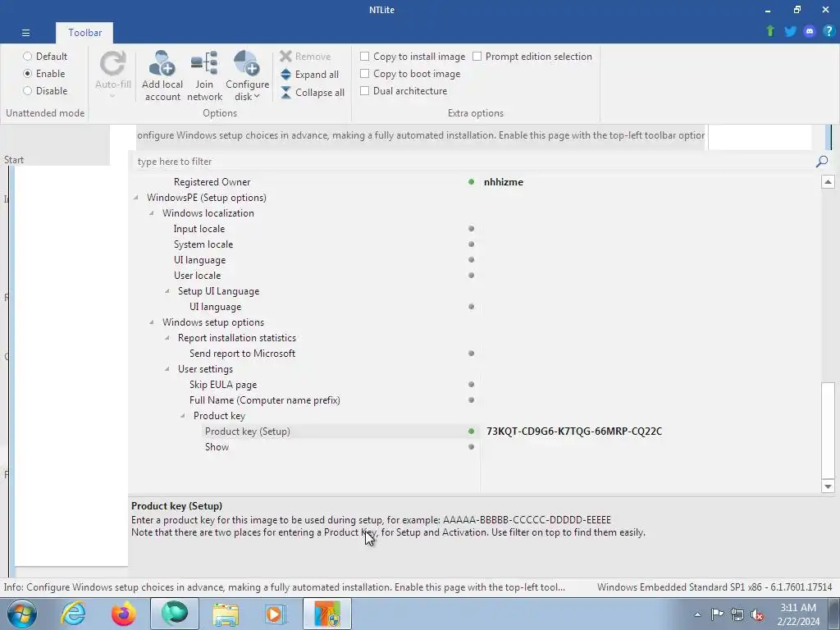Click the scroll down arrow of the tree
Screen dimensions: 840x630
click(x=828, y=486)
